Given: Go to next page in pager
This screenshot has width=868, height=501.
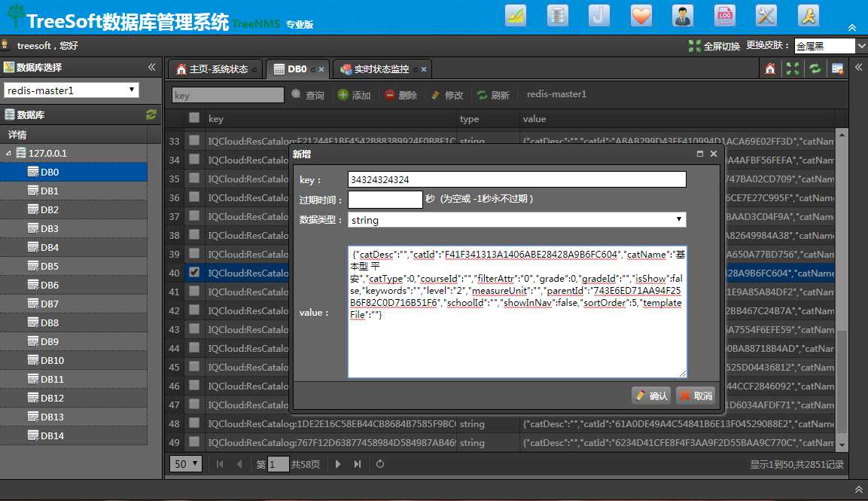Looking at the screenshot, I should pyautogui.click(x=338, y=464).
